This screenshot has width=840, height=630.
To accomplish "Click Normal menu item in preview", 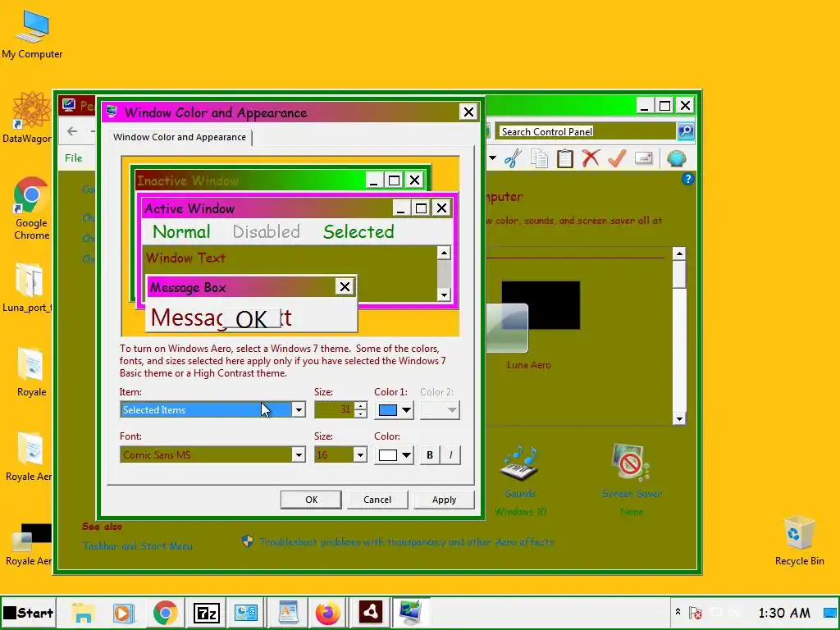I will pyautogui.click(x=181, y=232).
